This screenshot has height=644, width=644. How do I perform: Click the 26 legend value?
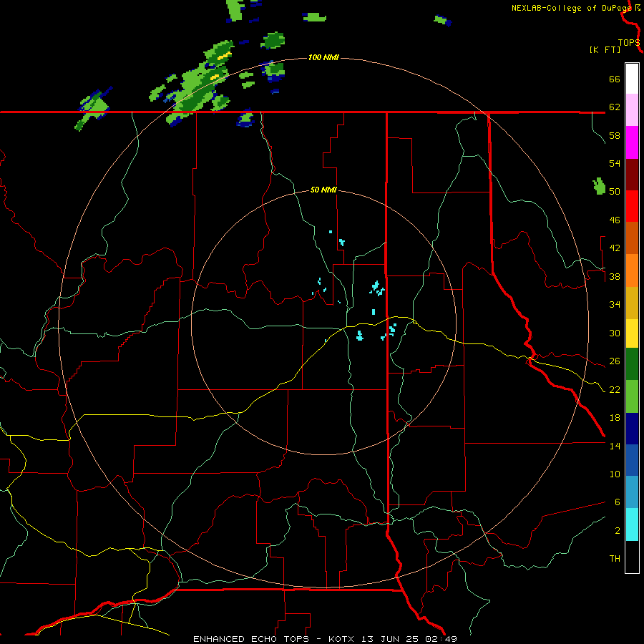click(x=615, y=361)
